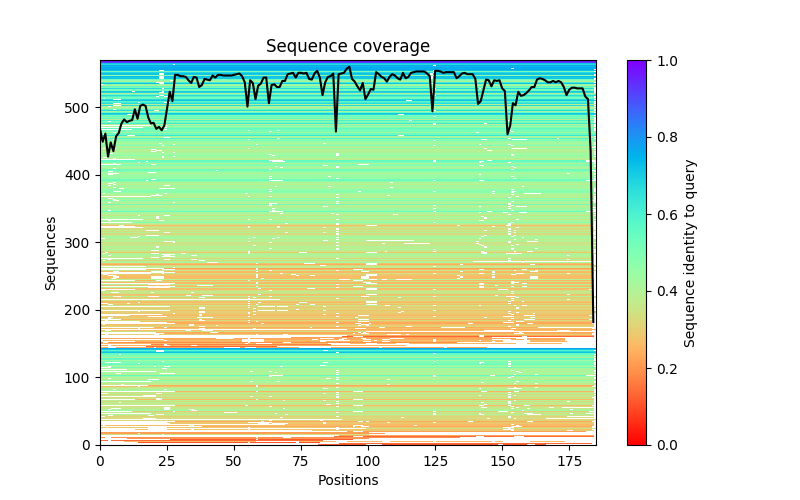The image size is (800, 500).
Task: Click the "Sequences" y-axis label
Action: click(51, 253)
